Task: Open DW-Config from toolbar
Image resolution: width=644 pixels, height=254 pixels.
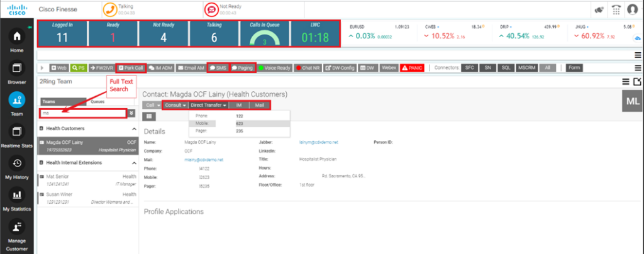Action: pos(339,68)
